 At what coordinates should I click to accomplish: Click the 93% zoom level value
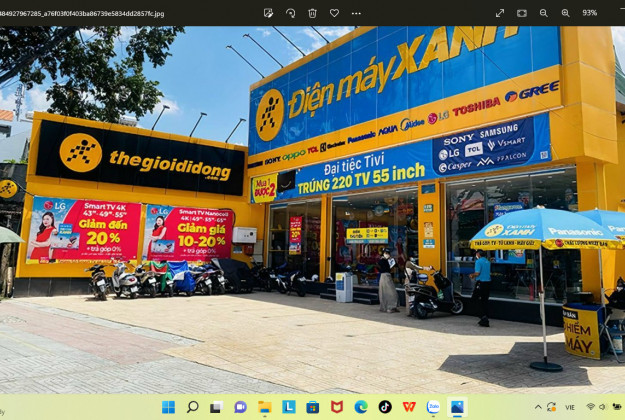590,13
